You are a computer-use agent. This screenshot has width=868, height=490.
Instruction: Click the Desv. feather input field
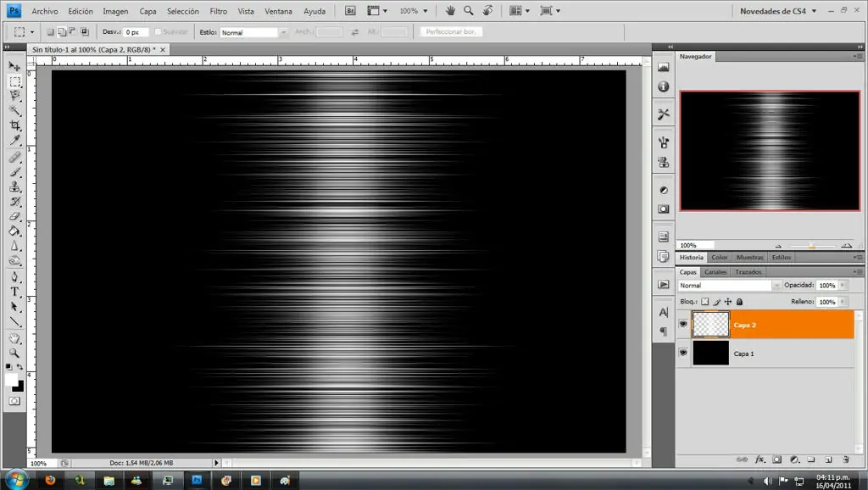click(x=136, y=32)
